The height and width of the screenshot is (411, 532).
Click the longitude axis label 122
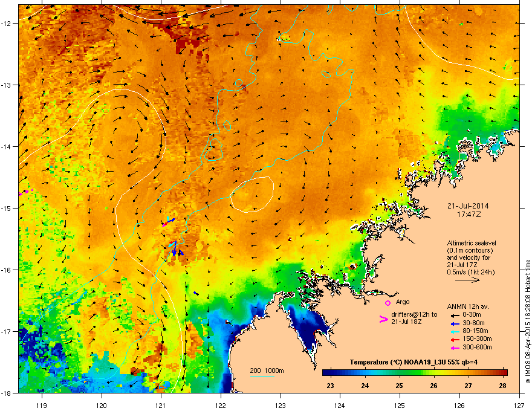(221, 405)
